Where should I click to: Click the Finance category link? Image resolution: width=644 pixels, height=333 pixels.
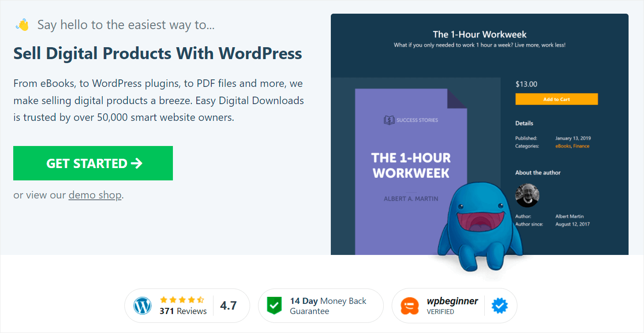pyautogui.click(x=581, y=146)
